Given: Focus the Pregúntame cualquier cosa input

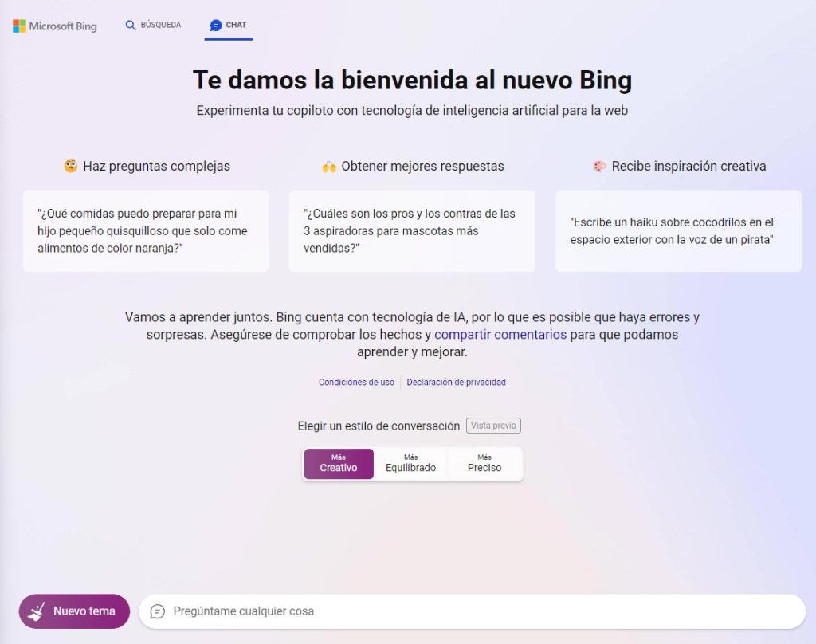Looking at the screenshot, I should point(472,611).
